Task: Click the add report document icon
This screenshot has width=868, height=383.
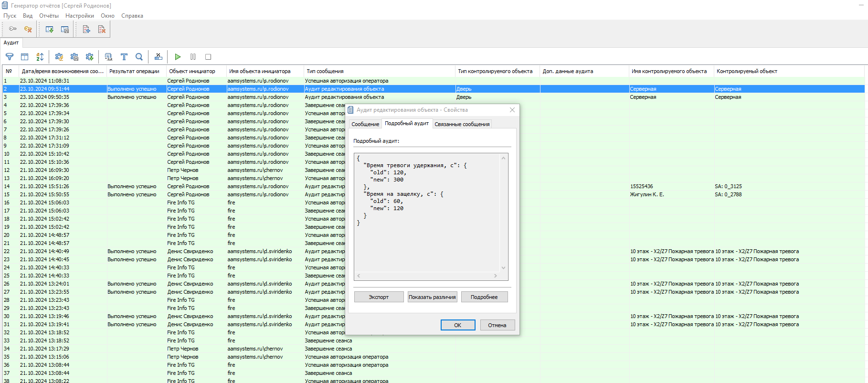Action: pyautogui.click(x=86, y=29)
